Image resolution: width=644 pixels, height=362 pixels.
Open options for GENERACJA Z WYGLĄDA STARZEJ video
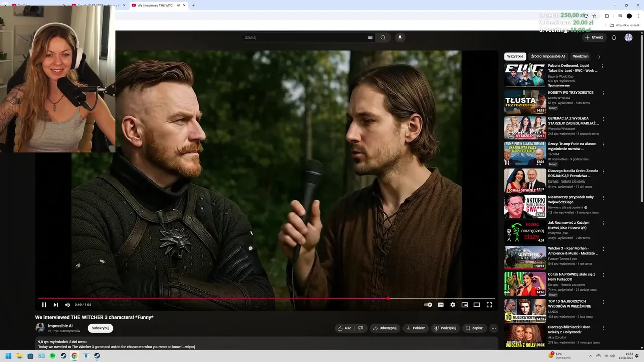point(602,119)
